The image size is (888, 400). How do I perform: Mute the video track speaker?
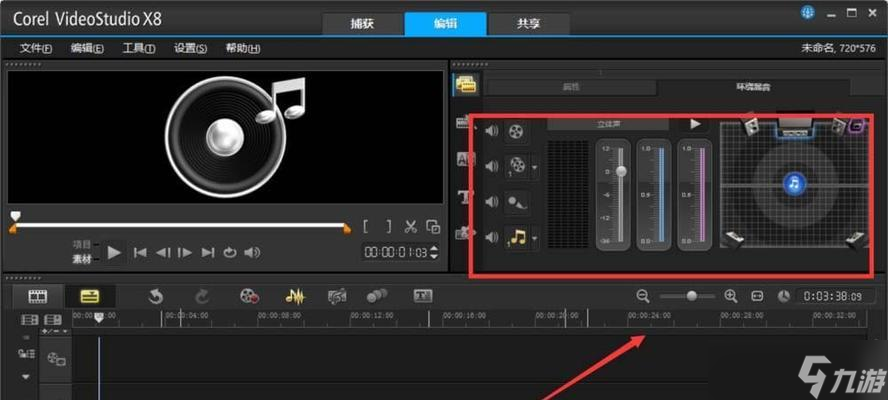(x=491, y=131)
